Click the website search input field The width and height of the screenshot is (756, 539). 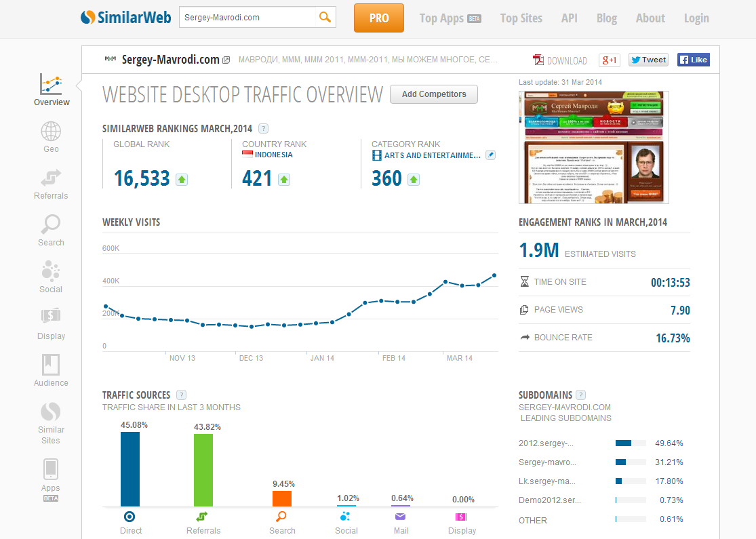pos(247,18)
